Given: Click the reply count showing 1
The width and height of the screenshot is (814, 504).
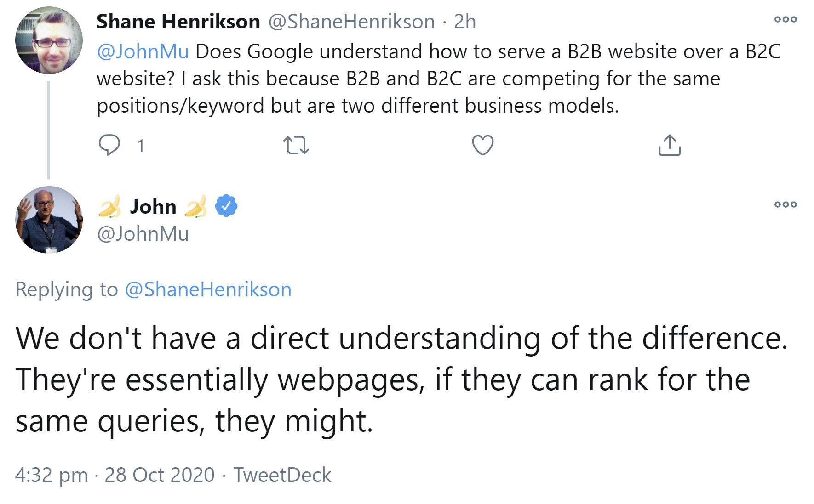Looking at the screenshot, I should click(141, 146).
